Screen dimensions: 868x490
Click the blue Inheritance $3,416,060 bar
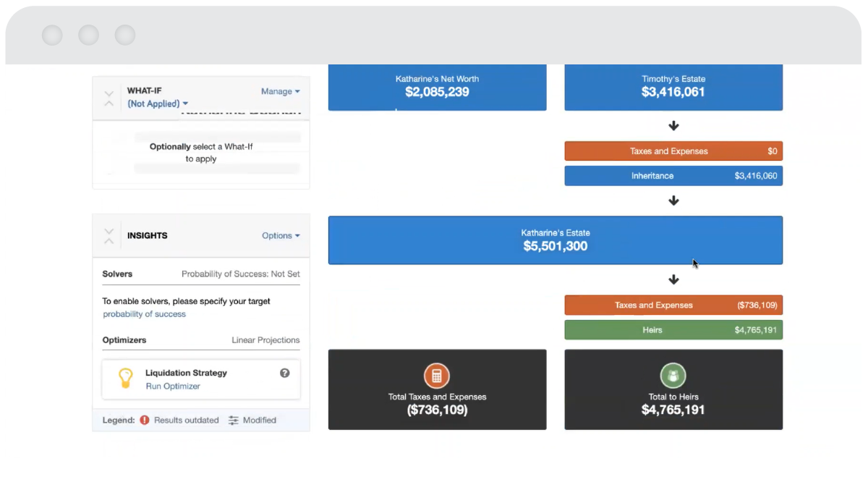coord(673,176)
